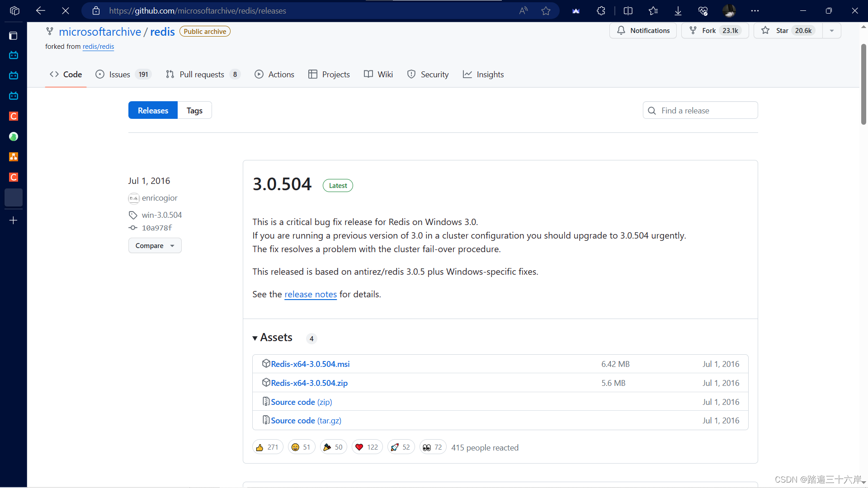Image resolution: width=868 pixels, height=488 pixels.
Task: Stop loading the page
Action: click(x=66, y=10)
